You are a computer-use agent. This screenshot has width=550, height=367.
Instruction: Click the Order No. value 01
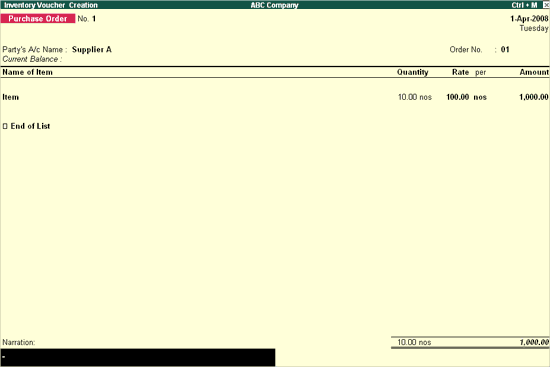point(505,49)
